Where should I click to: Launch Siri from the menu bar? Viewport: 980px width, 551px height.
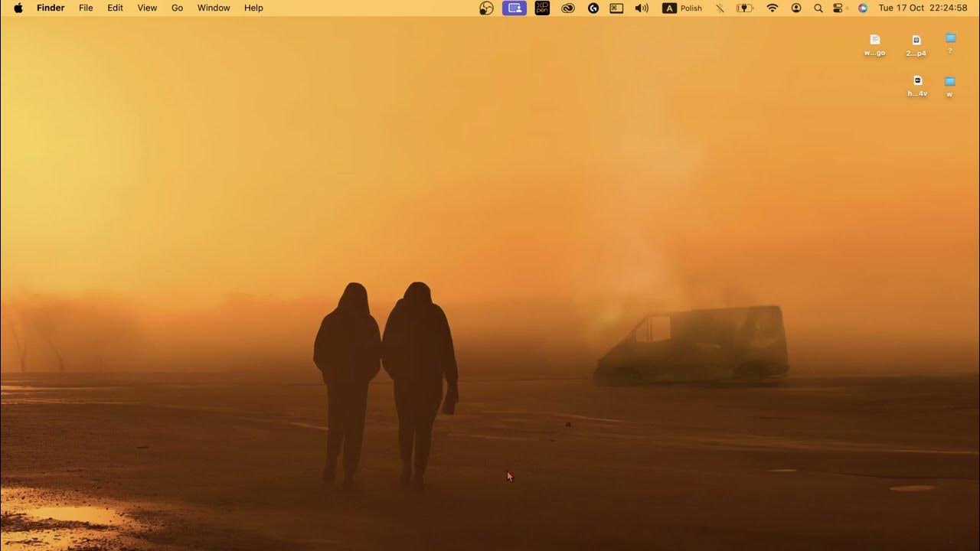pyautogui.click(x=863, y=8)
